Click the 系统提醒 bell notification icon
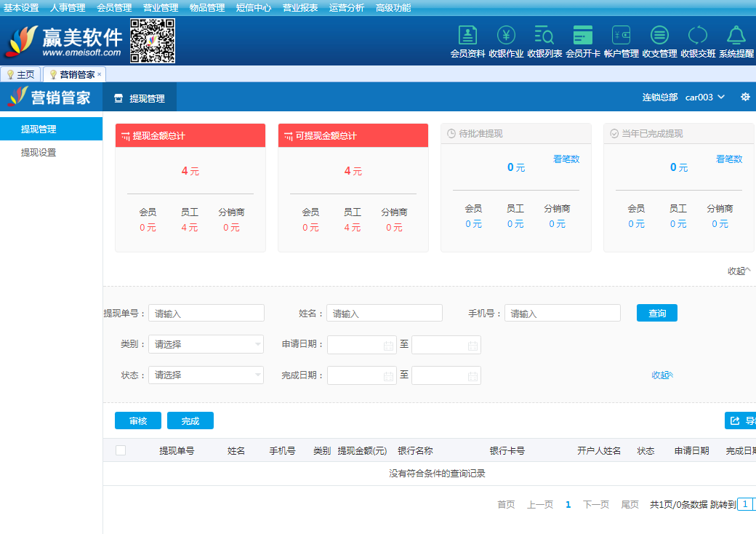 pos(736,36)
